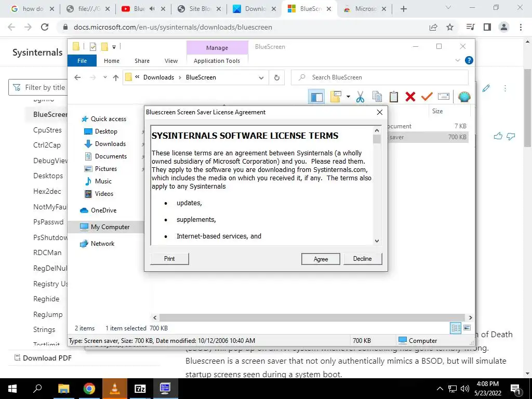Click the Paste clipboard icon in Explorer toolbar

(394, 97)
